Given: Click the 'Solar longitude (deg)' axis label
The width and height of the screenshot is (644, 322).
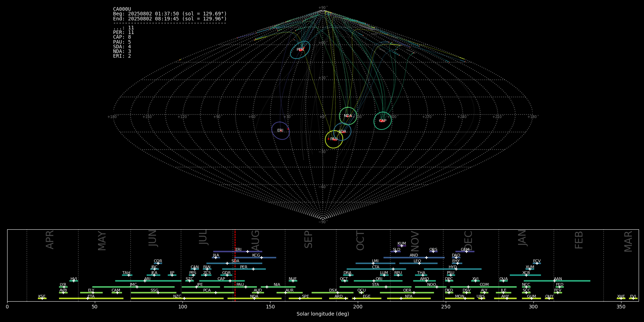Looking at the screenshot, I should 323,314.
